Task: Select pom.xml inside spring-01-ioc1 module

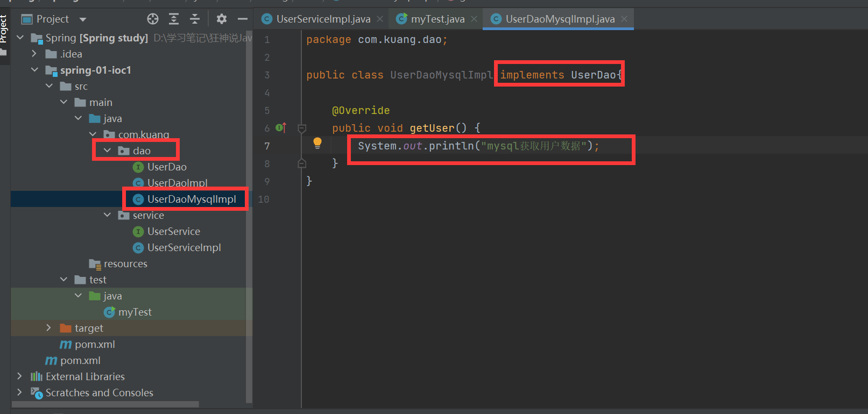Action: [95, 344]
